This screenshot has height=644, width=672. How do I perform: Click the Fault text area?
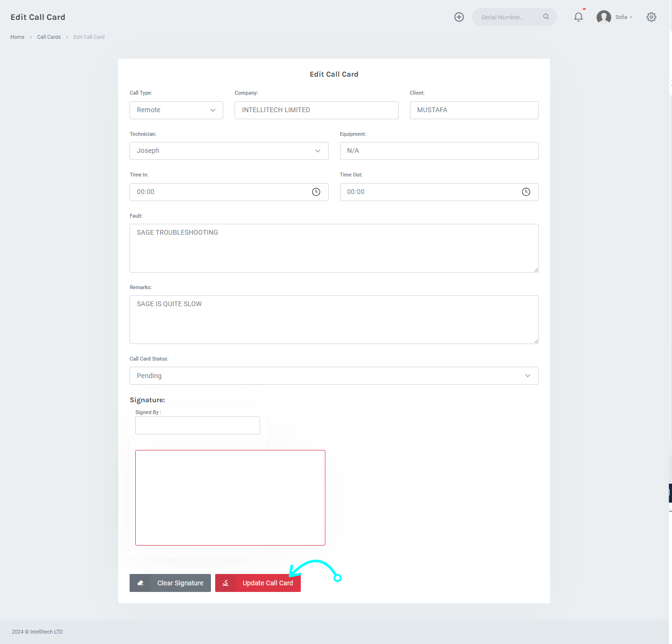pos(334,248)
